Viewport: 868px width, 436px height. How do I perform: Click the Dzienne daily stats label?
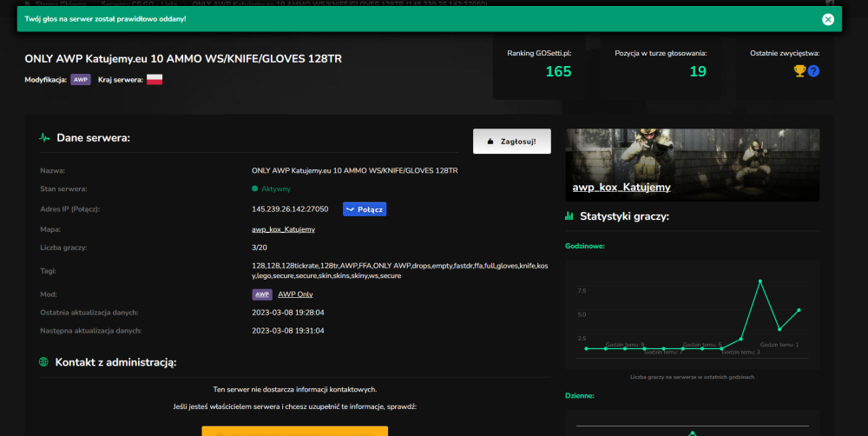coord(580,396)
